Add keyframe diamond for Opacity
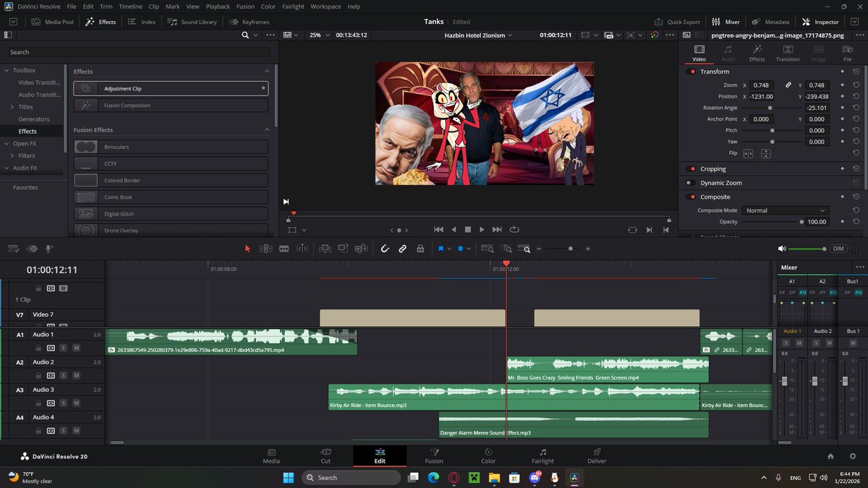Viewport: 868px width, 488px height. (x=842, y=222)
